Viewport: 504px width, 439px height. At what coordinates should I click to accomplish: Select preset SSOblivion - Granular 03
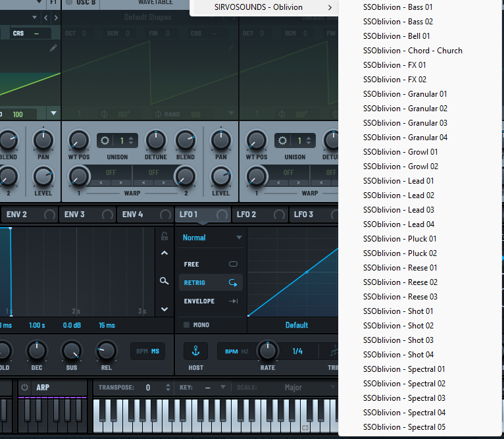click(405, 123)
